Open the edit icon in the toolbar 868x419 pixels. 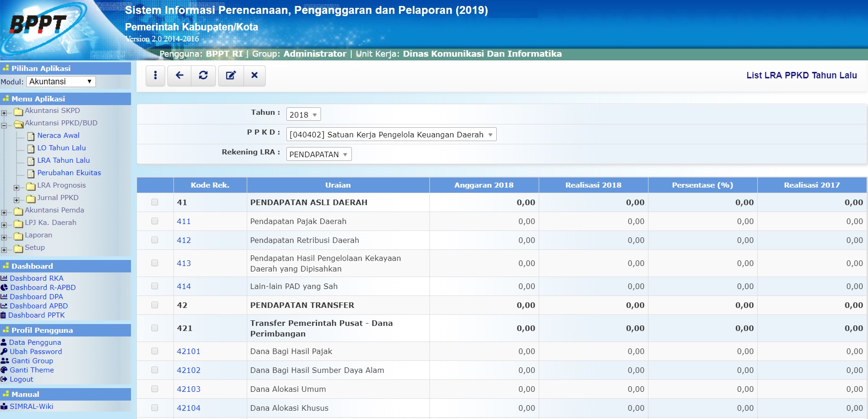pos(230,75)
